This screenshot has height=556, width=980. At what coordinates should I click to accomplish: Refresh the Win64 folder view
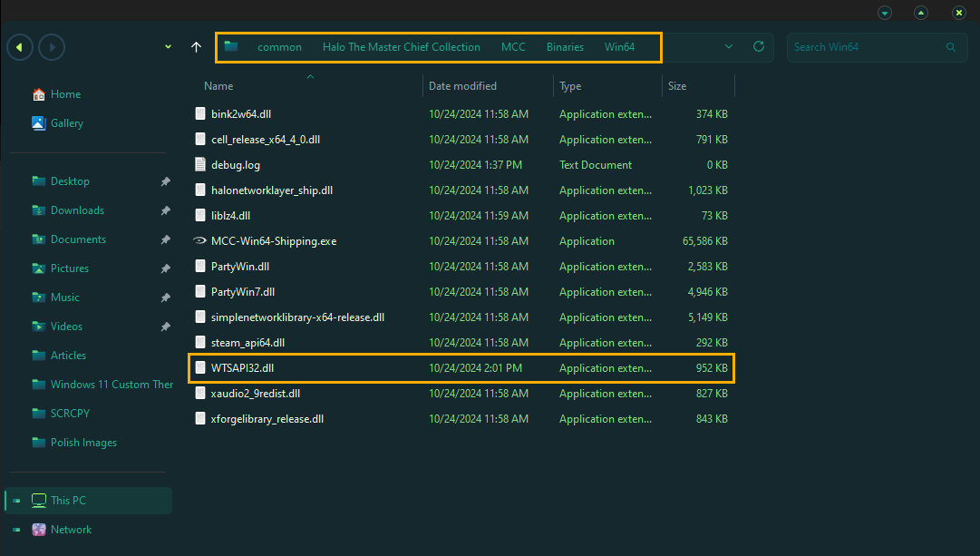[759, 46]
